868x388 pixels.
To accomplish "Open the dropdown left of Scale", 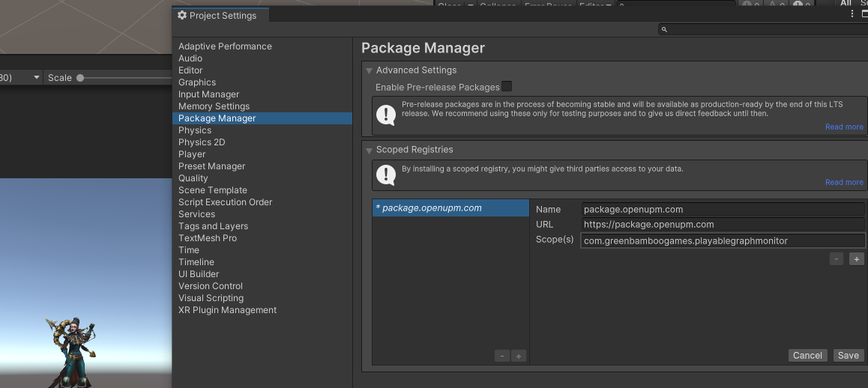I will 36,78.
